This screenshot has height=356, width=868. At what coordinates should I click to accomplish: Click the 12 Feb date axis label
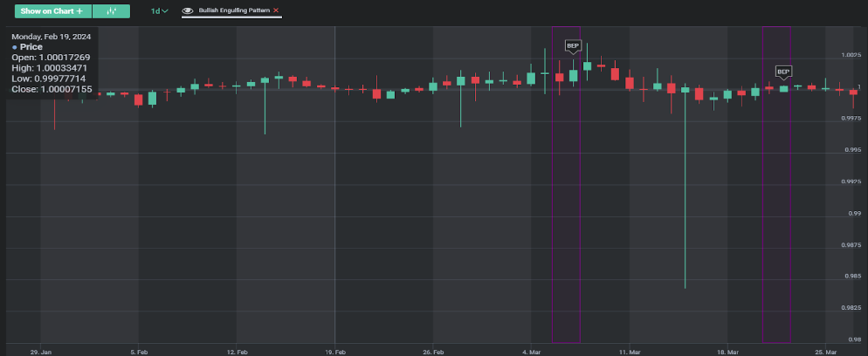[237, 352]
